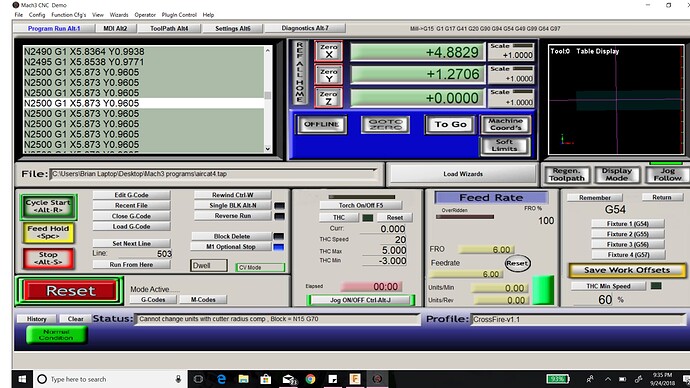
Task: Click the feed rate override bar
Action: pyautogui.click(x=465, y=216)
